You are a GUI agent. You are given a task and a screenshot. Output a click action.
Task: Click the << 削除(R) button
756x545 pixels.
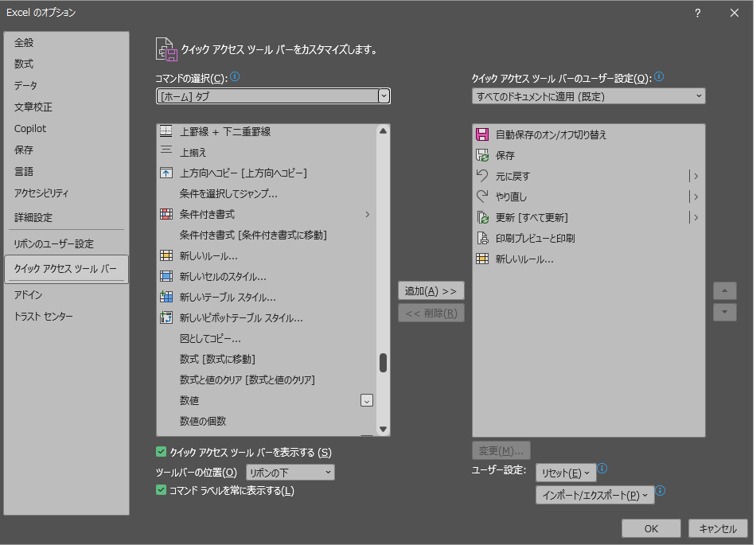(431, 313)
